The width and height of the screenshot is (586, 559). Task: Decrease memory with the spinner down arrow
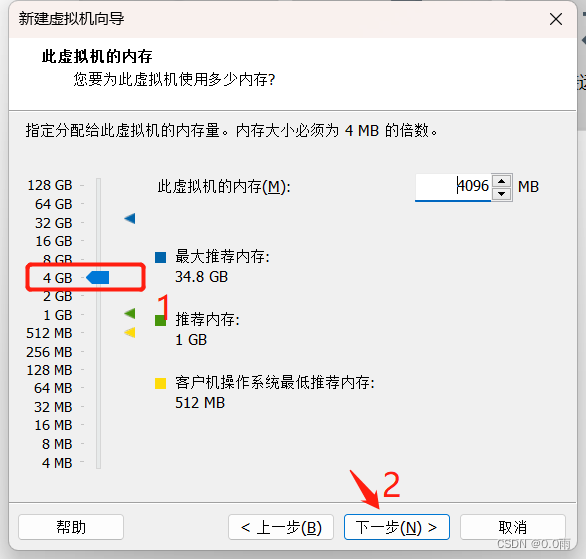pyautogui.click(x=501, y=194)
